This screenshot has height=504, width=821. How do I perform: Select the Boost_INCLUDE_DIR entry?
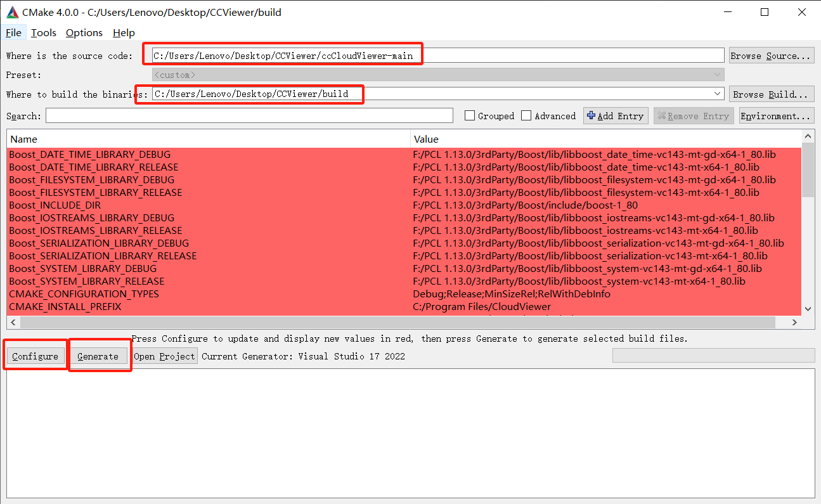55,205
